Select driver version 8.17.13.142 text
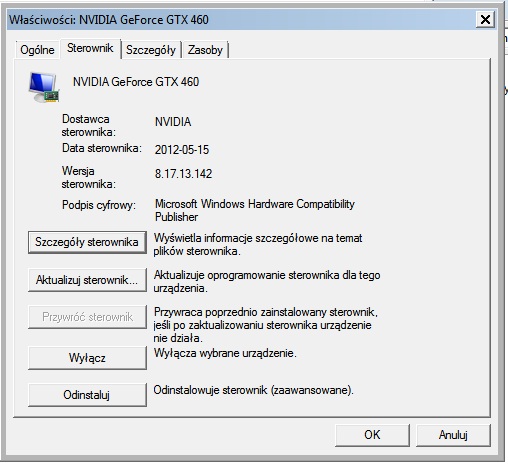 (x=183, y=174)
